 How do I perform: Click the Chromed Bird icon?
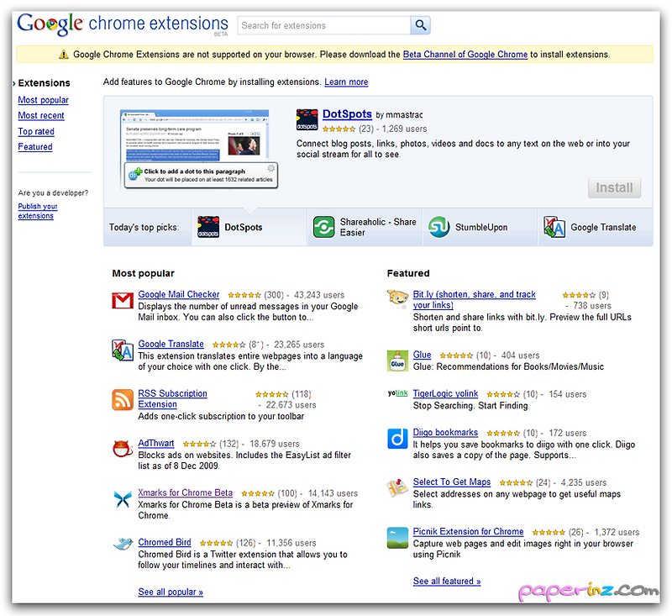tap(123, 544)
